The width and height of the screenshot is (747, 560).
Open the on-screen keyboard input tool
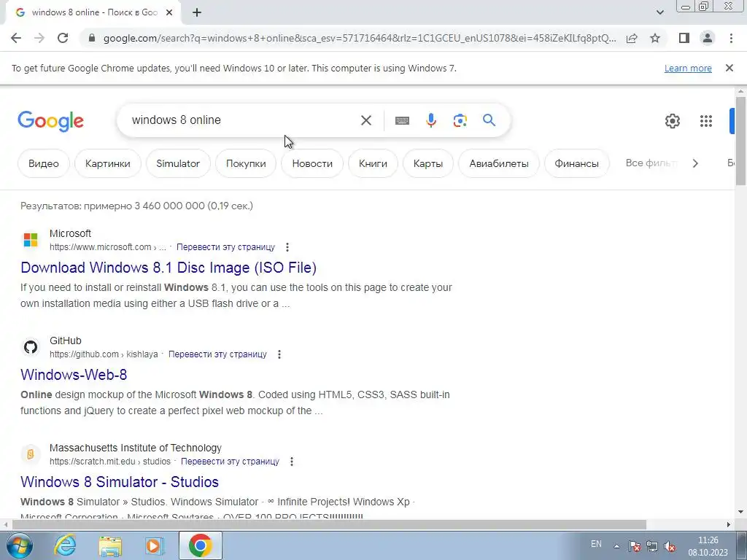click(402, 120)
